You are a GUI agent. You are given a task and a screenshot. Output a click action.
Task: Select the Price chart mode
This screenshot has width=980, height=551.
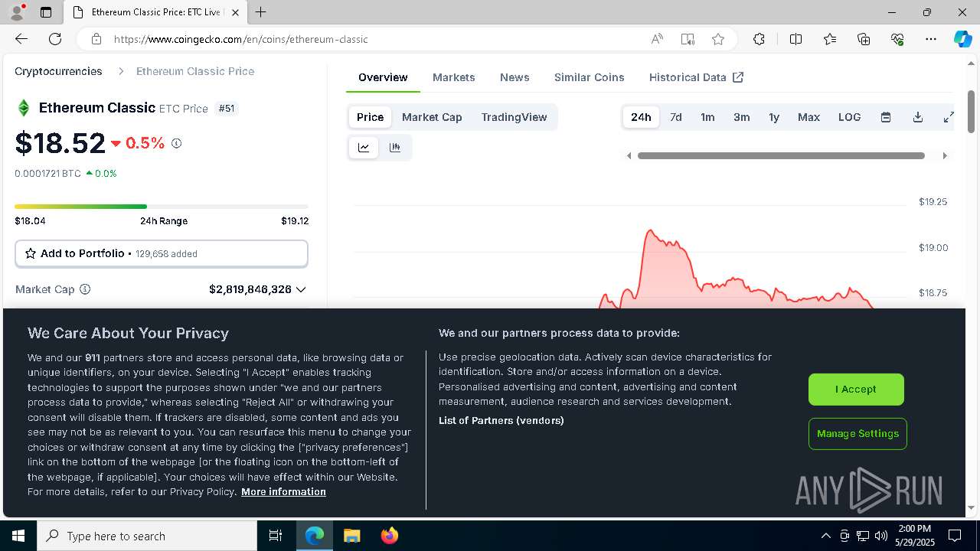coord(370,117)
